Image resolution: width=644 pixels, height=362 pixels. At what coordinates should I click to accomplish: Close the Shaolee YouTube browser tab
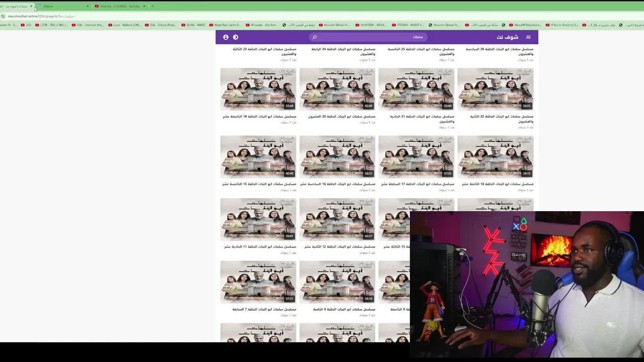pos(144,6)
